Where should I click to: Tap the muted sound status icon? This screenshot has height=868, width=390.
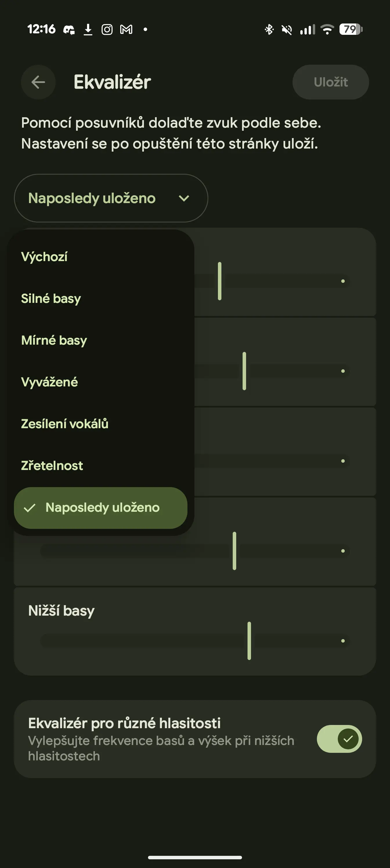pos(287,30)
